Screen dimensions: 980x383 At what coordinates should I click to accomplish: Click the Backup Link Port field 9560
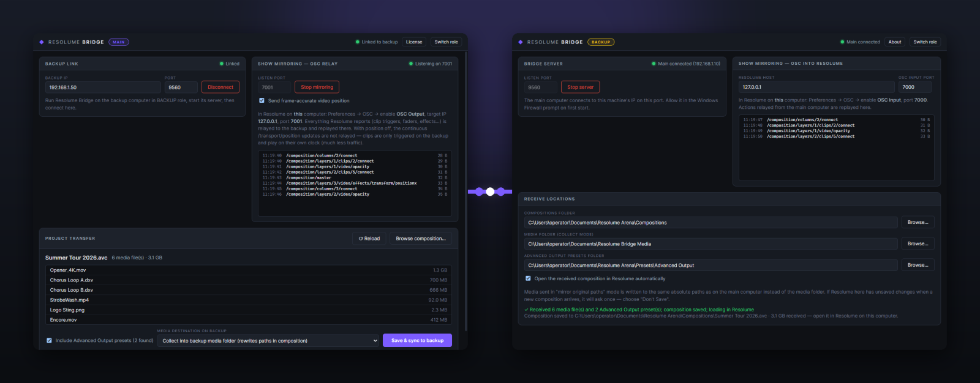(x=181, y=87)
